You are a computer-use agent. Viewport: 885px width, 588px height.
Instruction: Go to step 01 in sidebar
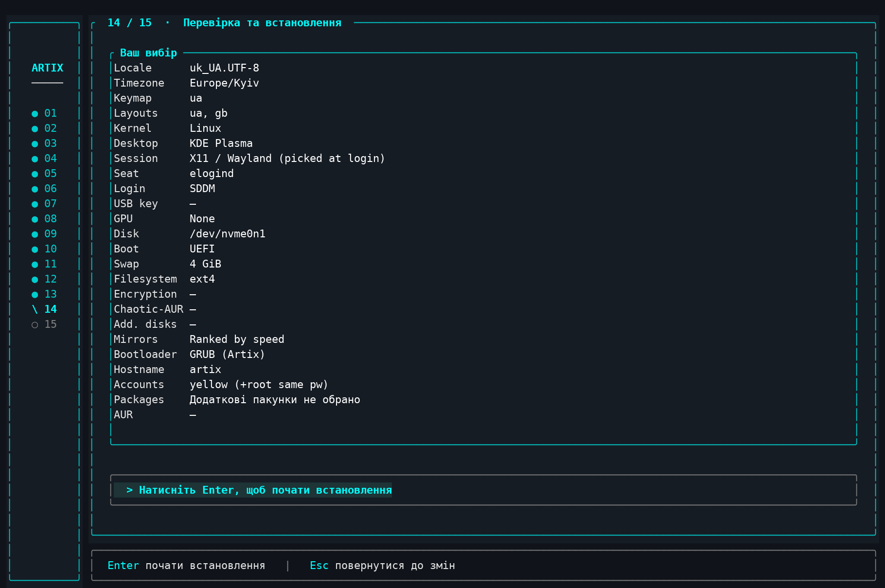(x=44, y=113)
